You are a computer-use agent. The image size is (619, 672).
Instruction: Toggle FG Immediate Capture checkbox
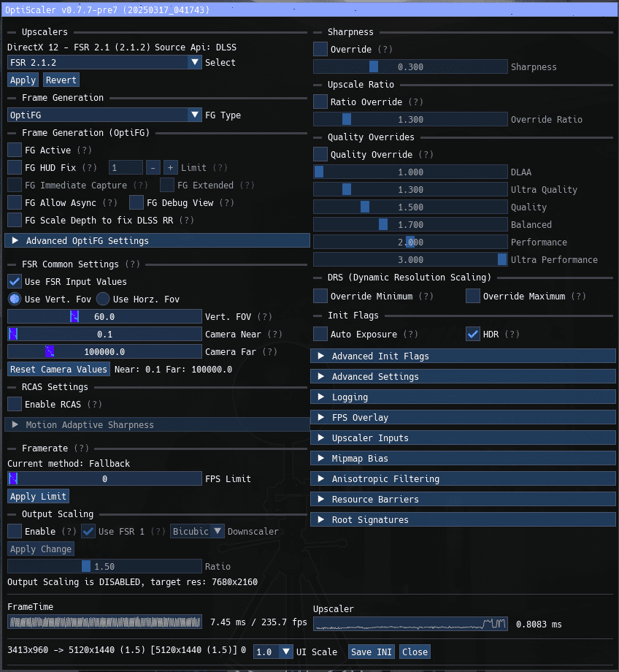point(15,185)
